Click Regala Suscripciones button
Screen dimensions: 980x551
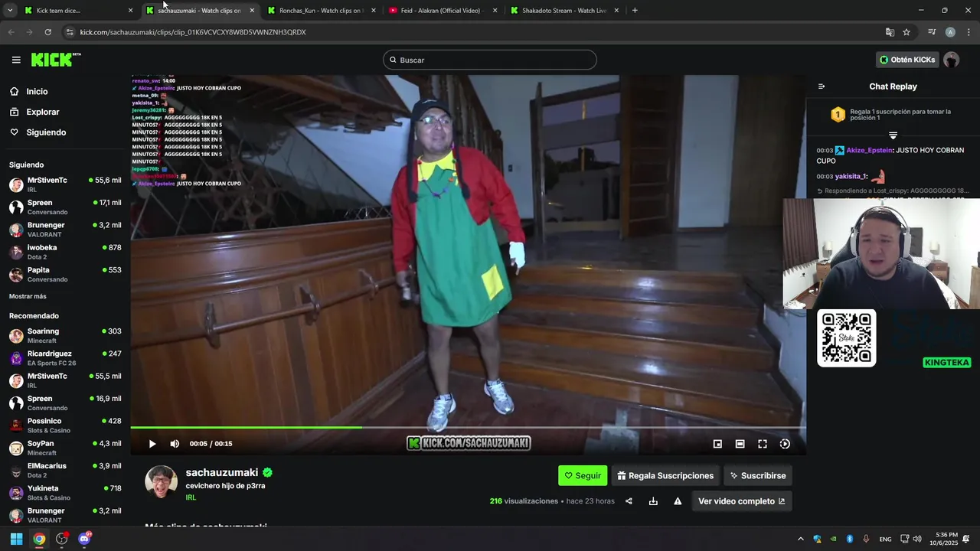coord(665,475)
